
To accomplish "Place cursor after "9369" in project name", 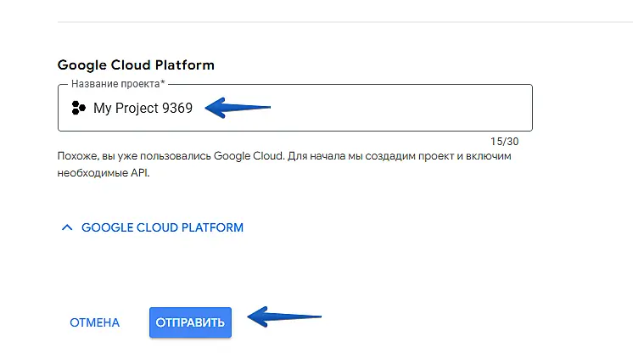I will coord(194,108).
